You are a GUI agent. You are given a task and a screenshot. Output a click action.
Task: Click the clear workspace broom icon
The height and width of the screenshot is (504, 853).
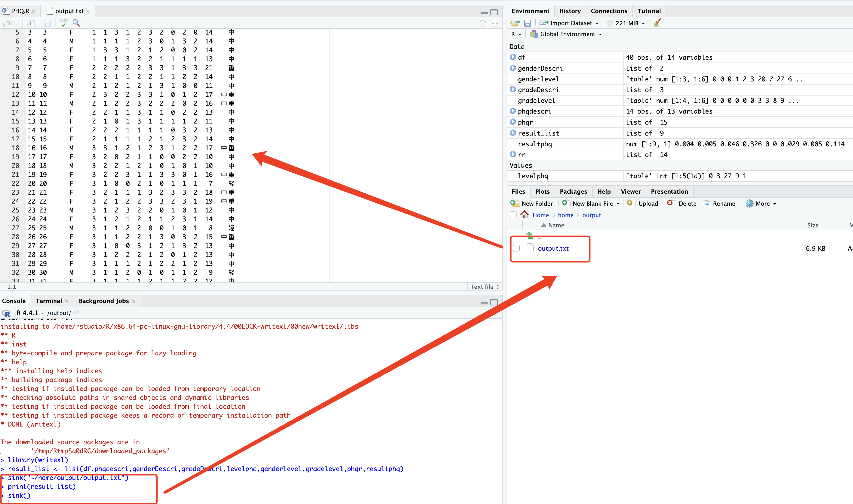tap(657, 23)
